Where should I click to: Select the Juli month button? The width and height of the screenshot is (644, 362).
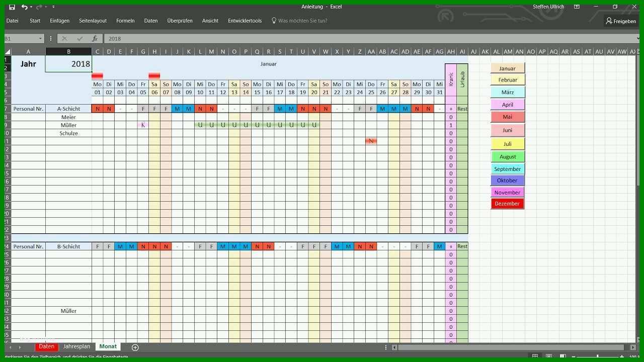coord(507,144)
